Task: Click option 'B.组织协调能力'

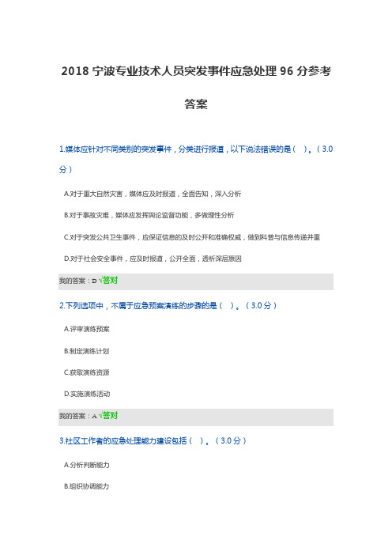Action: click(86, 486)
